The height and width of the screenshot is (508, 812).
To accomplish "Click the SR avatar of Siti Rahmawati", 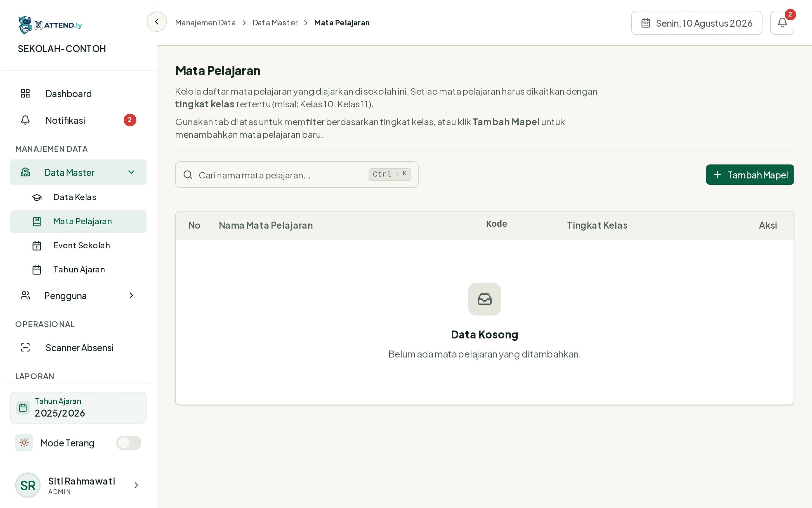I will [28, 485].
